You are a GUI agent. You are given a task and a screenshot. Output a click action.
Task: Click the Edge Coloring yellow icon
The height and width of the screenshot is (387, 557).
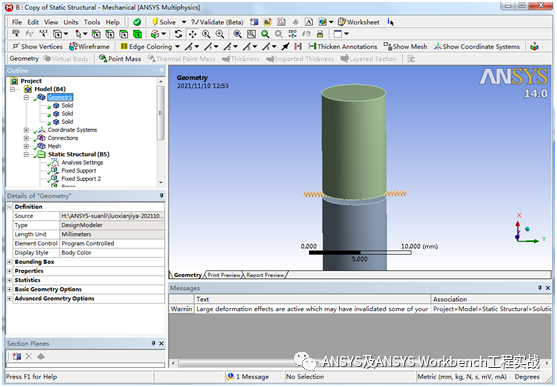tap(124, 47)
